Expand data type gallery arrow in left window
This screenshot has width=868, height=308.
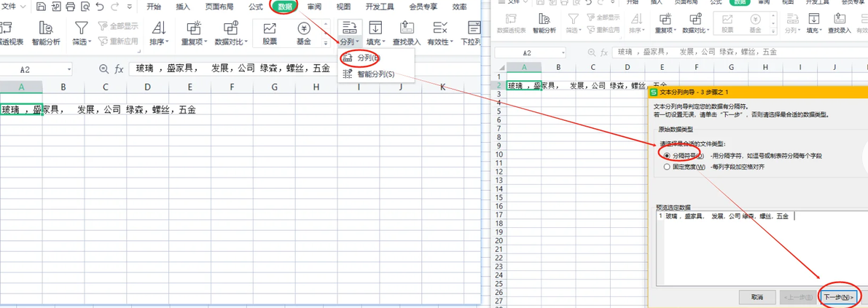pyautogui.click(x=326, y=42)
